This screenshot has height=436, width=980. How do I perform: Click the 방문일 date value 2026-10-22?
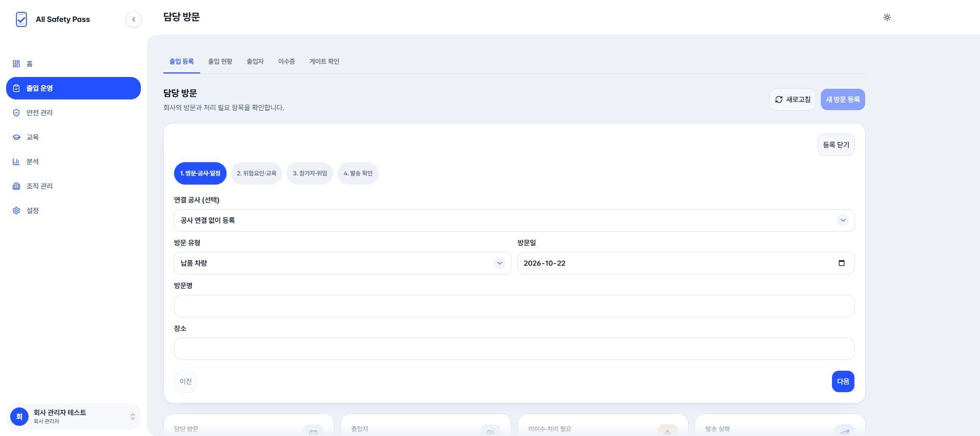pos(545,263)
